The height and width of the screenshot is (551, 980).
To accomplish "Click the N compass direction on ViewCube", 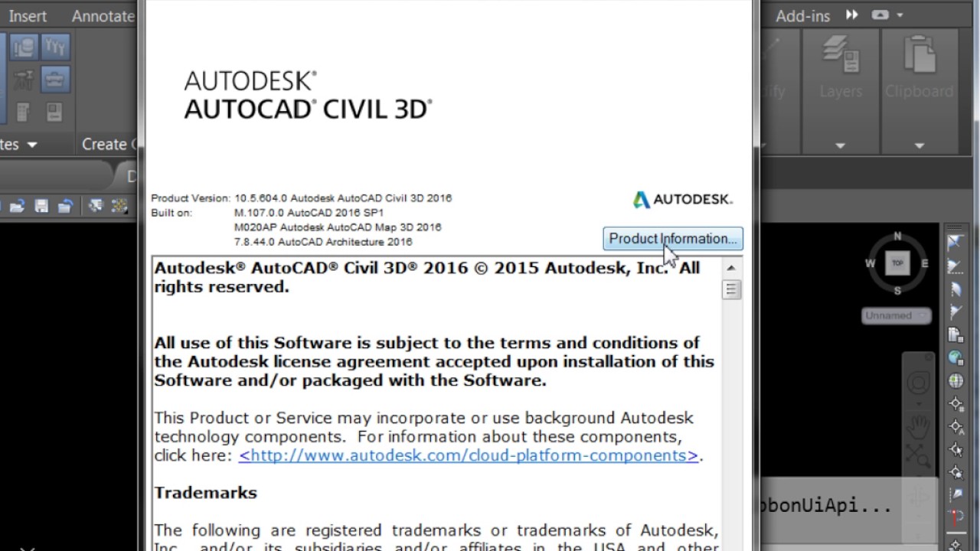I will [897, 236].
